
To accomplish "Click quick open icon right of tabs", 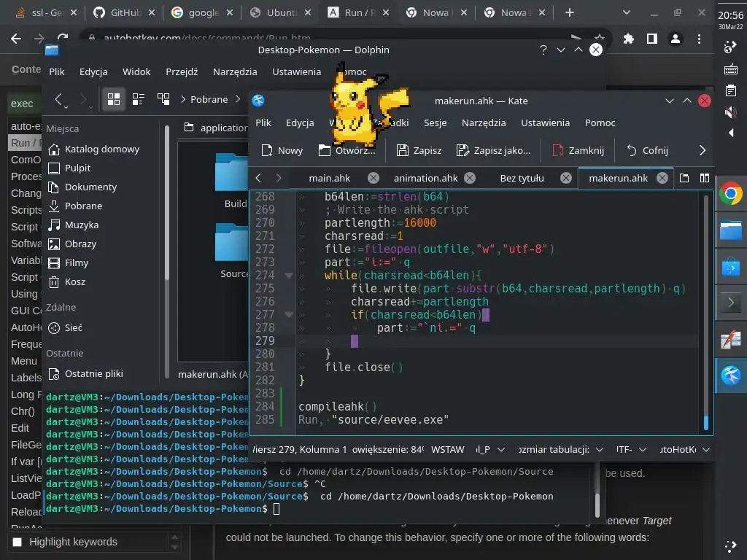I will click(684, 178).
